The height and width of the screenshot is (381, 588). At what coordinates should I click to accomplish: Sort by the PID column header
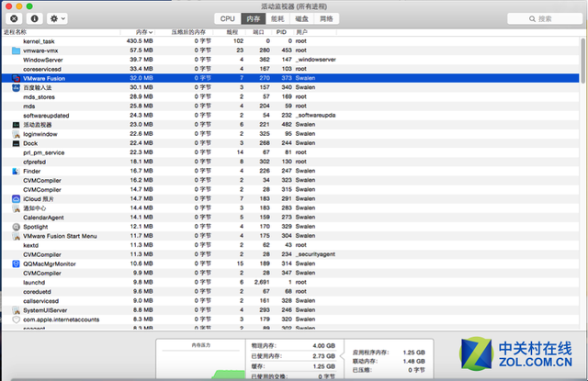(281, 32)
